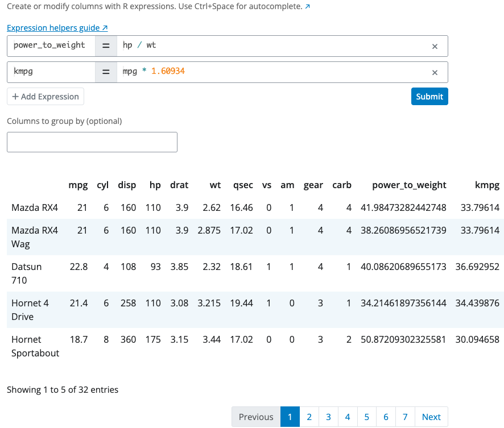Add a new expression row

(45, 96)
